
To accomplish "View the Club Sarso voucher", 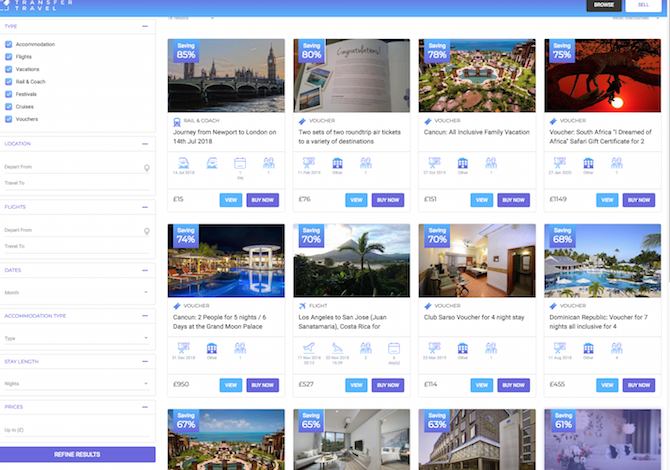I will pos(482,385).
